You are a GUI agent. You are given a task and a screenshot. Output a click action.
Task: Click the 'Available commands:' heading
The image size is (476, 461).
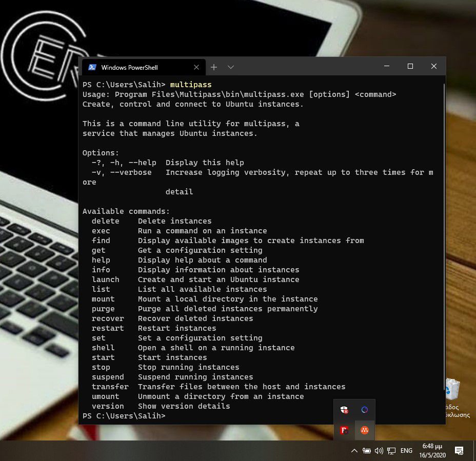(x=126, y=211)
